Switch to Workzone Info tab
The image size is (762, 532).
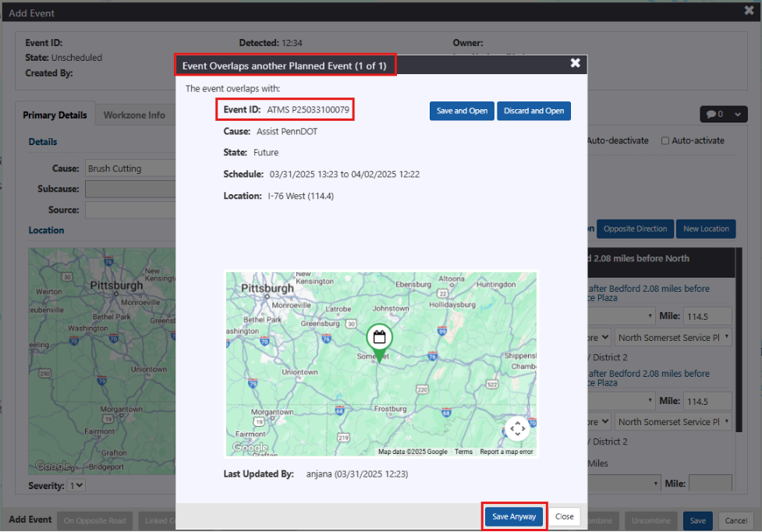click(x=134, y=115)
